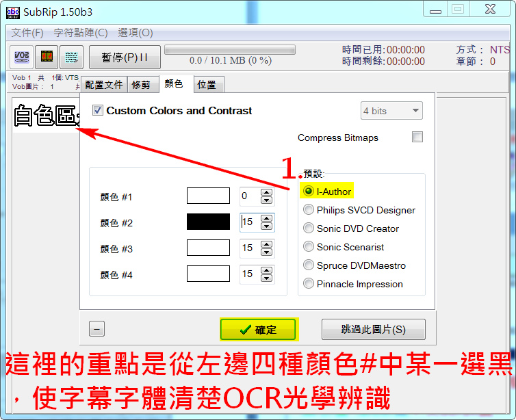
Task: Decrease 顏色 #4 contrast value
Action: 267,278
